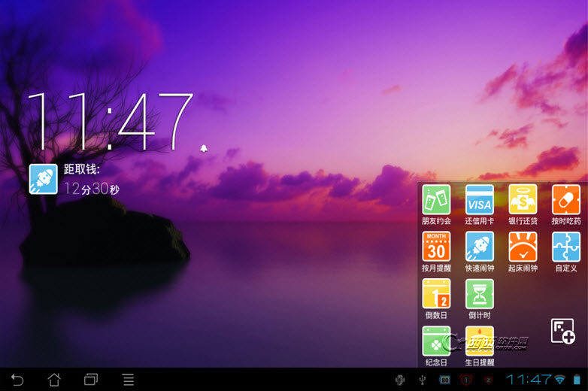588x391 pixels.
Task: Tap the USB connection status icon
Action: [x=423, y=380]
